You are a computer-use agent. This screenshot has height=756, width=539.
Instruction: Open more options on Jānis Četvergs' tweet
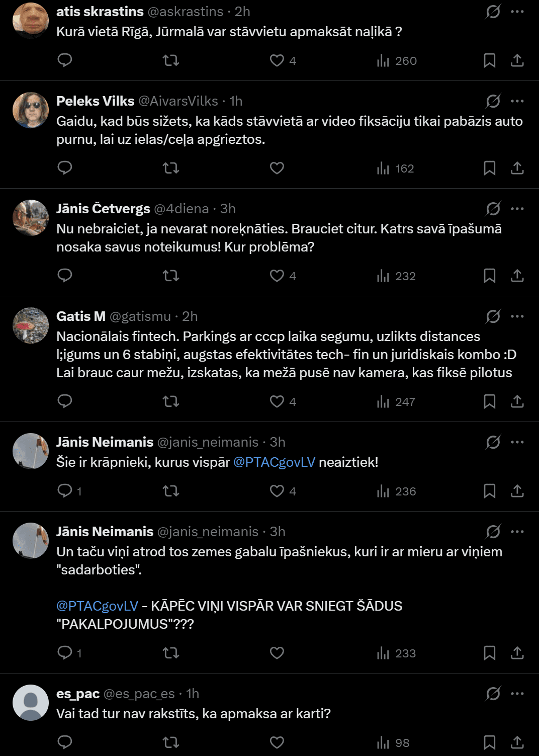point(517,209)
